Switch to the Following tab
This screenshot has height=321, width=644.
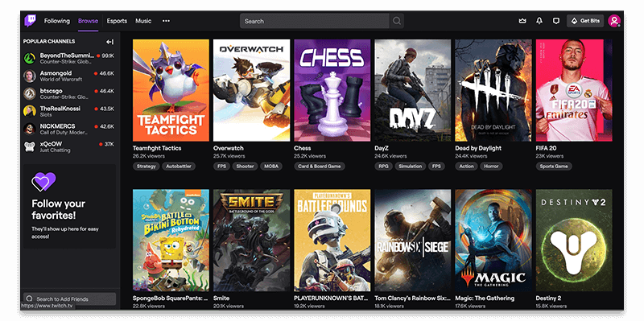tap(57, 21)
